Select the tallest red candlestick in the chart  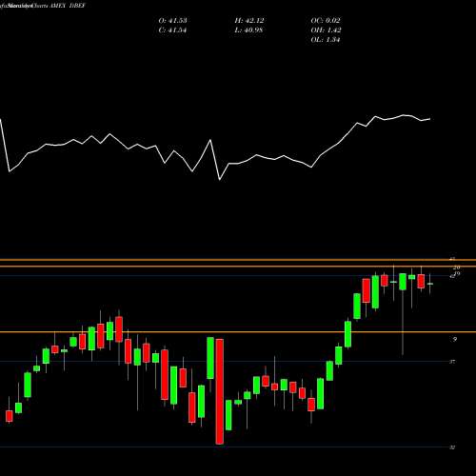coord(220,391)
